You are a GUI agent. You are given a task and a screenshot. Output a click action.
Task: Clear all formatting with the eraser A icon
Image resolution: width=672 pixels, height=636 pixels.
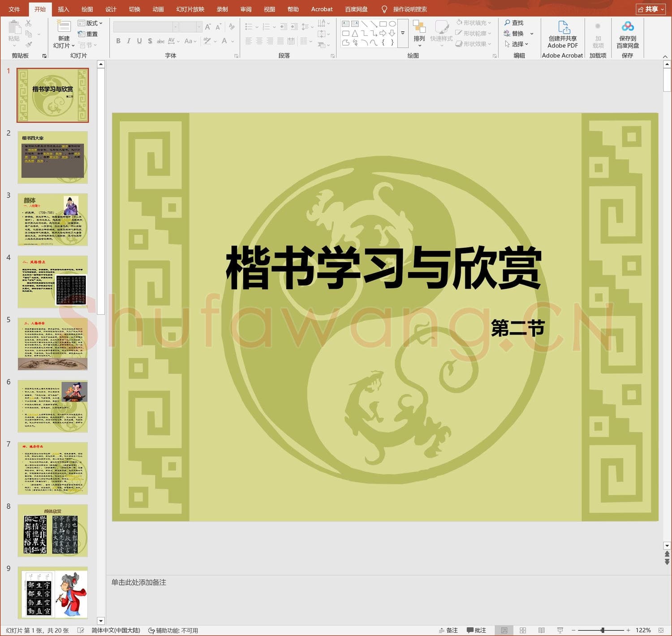coord(232,27)
